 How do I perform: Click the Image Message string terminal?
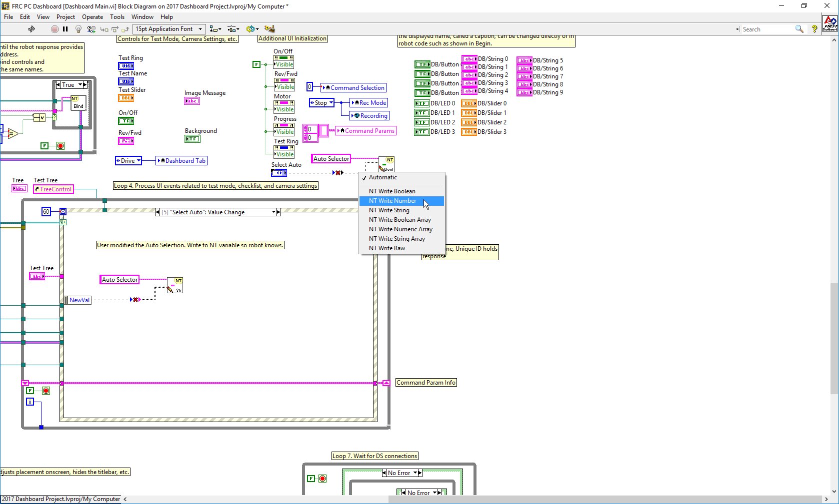(x=192, y=101)
